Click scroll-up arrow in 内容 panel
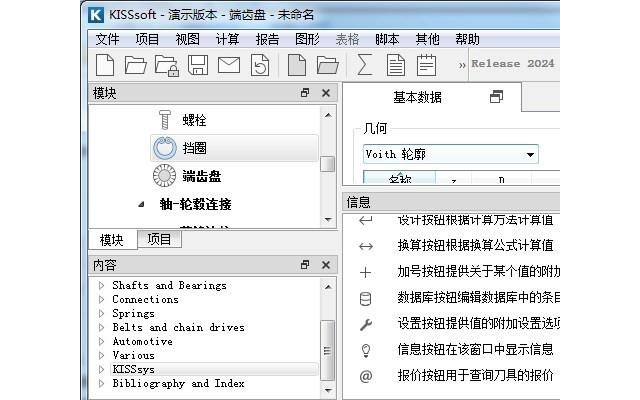Viewport: 640px width, 400px height. (x=328, y=287)
